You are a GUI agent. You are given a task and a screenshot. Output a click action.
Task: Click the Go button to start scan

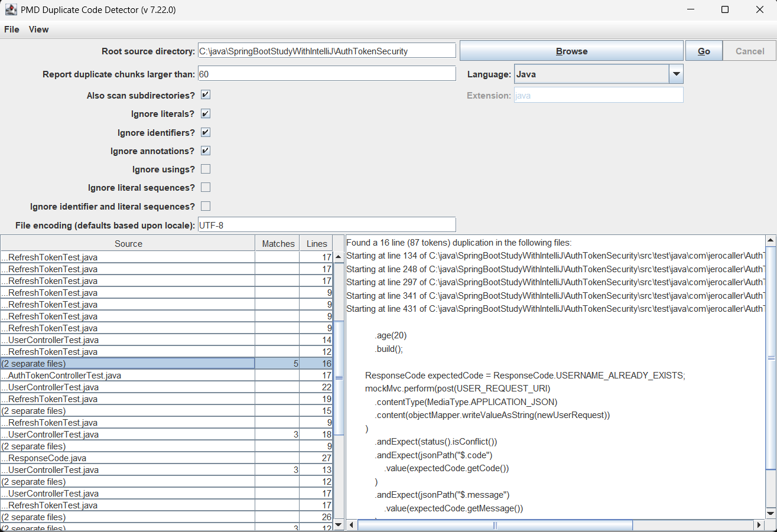[x=704, y=51]
